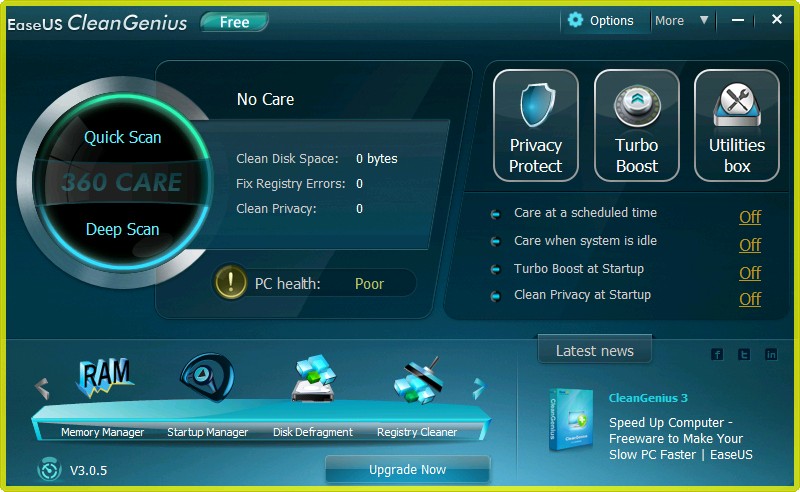
Task: Open the More menu label
Action: [669, 20]
